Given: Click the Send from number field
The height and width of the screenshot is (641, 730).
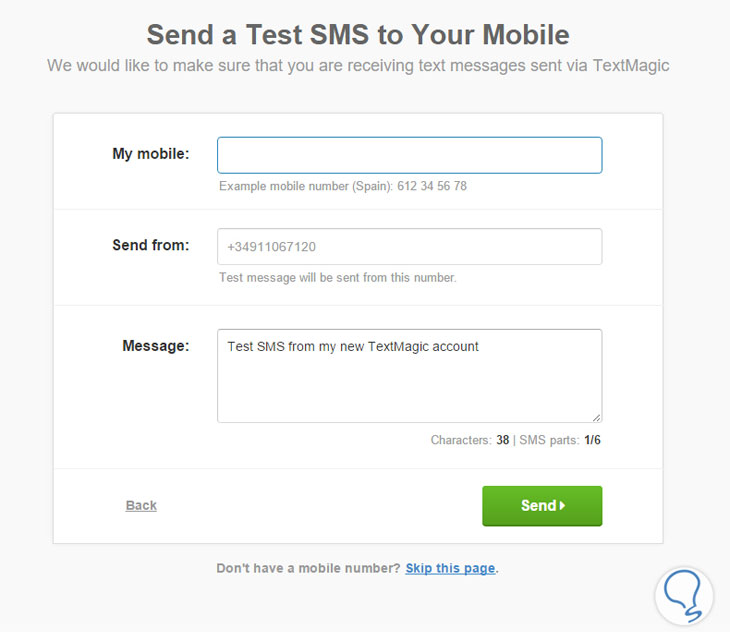Looking at the screenshot, I should 409,247.
